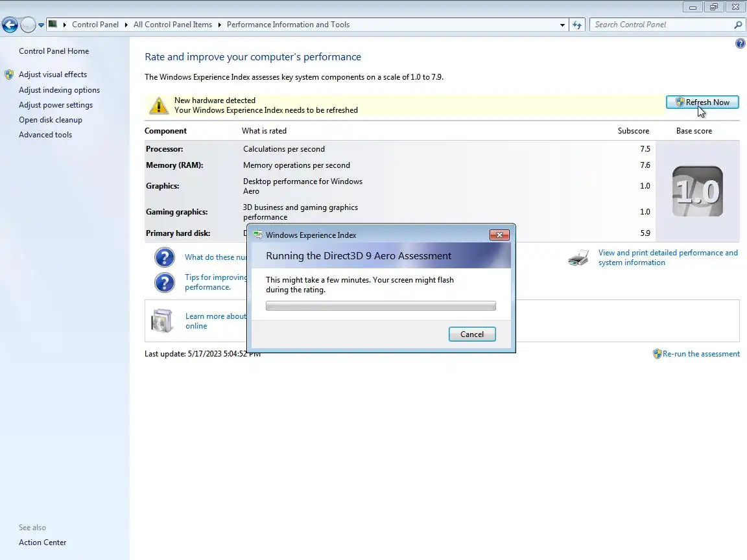Screen dimensions: 747x560
Task: Click the Forward navigation arrow
Action: tap(28, 25)
